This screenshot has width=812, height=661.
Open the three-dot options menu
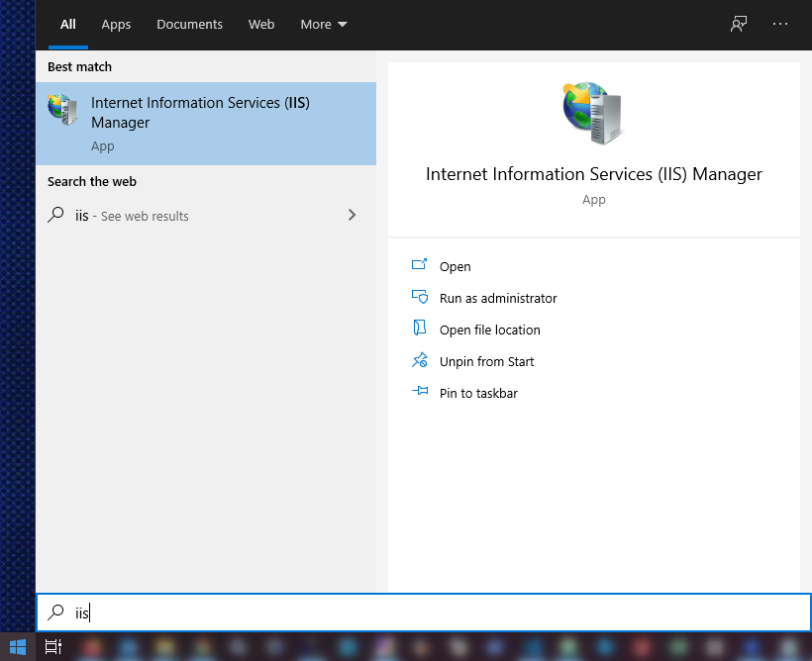(780, 24)
